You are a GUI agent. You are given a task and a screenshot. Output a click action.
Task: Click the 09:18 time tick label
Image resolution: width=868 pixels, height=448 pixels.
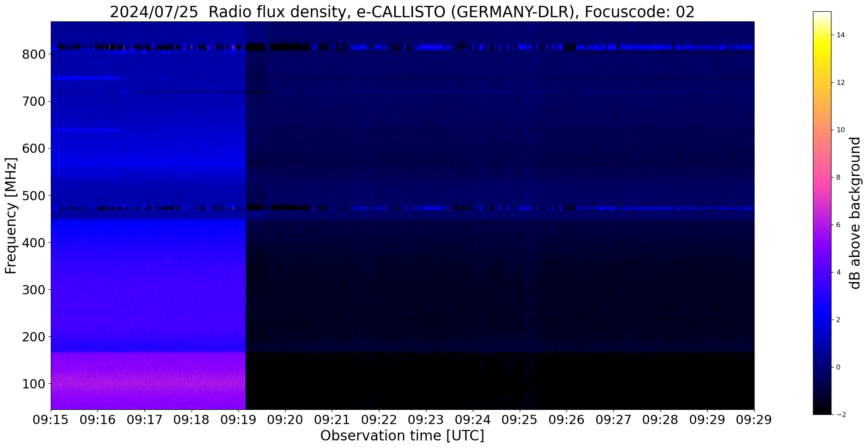click(x=192, y=420)
